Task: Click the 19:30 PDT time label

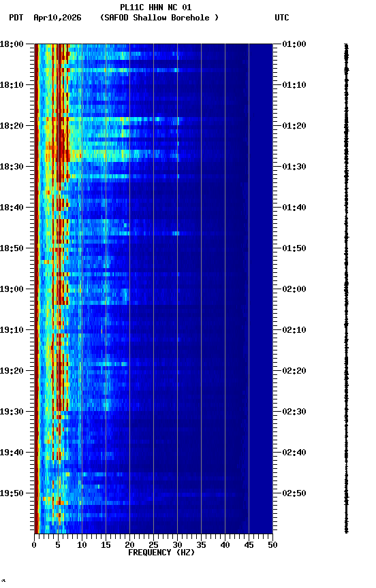Action: pyautogui.click(x=12, y=412)
